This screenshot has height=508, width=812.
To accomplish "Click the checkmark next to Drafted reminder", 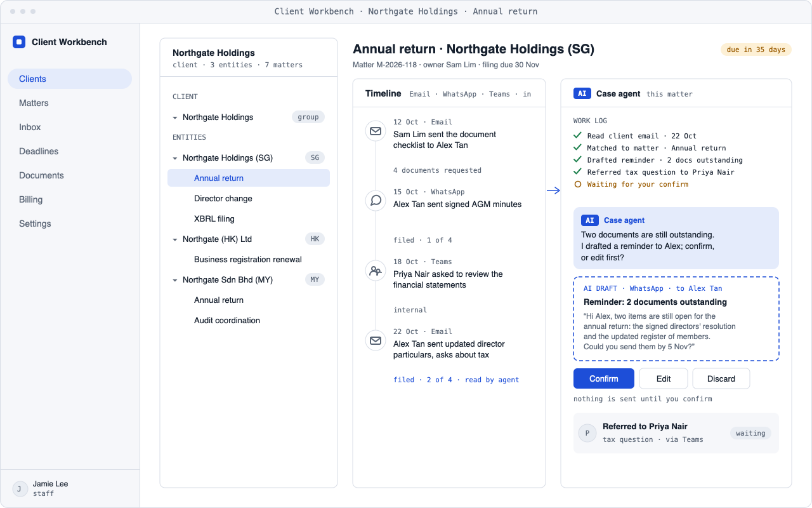I will 577,159.
